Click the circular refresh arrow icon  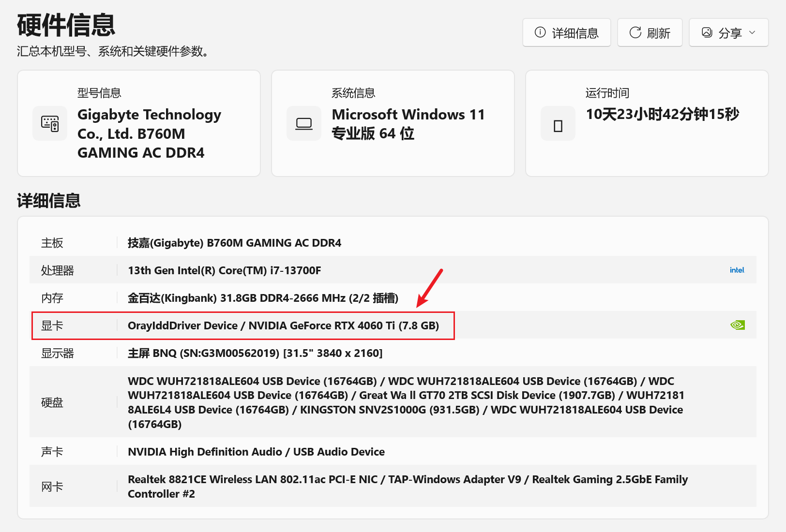[635, 32]
